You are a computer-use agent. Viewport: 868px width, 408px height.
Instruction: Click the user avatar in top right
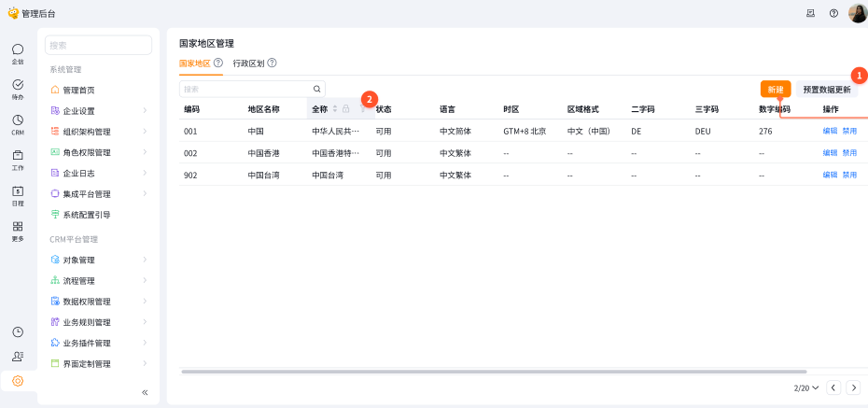coord(858,13)
